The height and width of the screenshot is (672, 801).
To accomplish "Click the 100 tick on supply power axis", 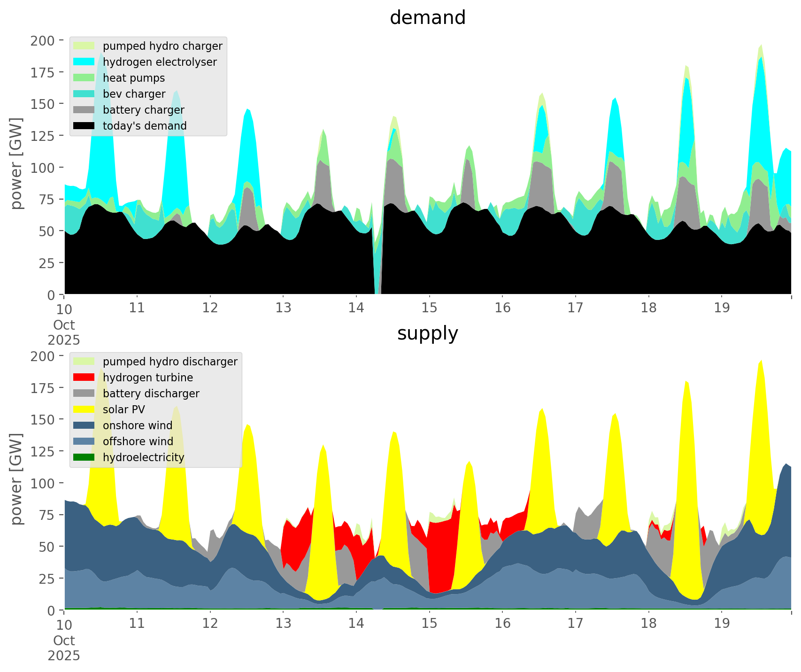I will pos(43,483).
